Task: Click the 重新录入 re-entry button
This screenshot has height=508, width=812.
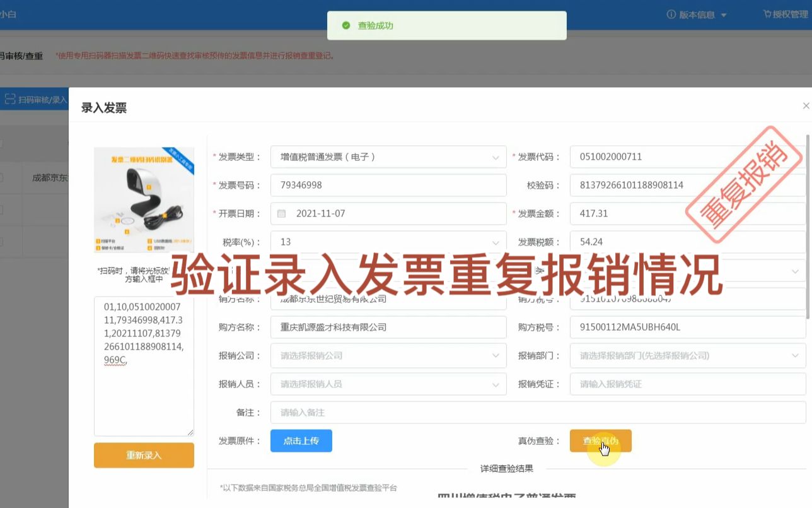Action: coord(144,454)
